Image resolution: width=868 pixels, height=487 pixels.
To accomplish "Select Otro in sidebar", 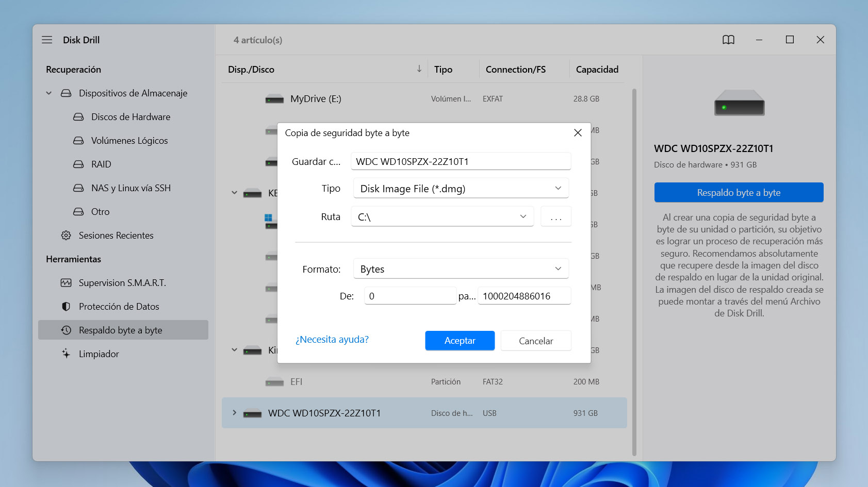I will click(101, 212).
